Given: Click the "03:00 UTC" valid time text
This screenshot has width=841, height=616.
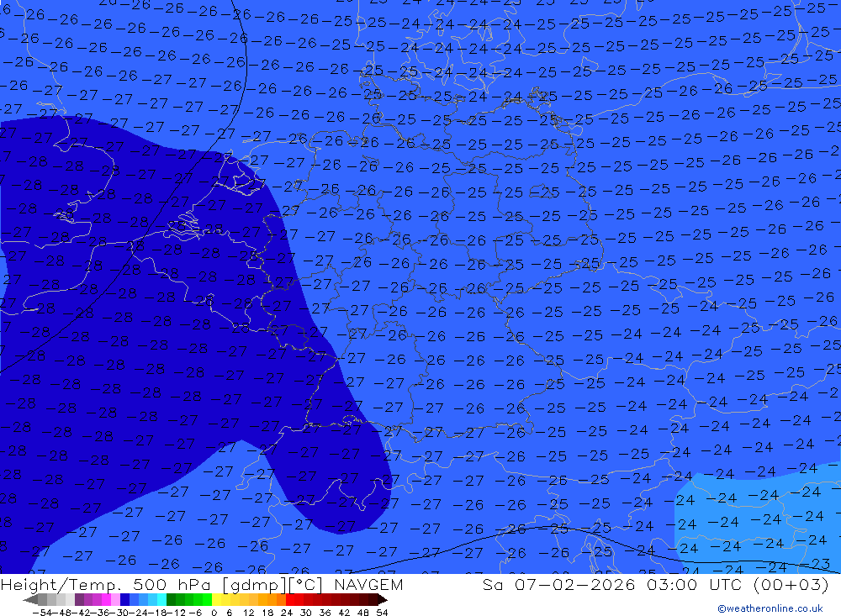Looking at the screenshot, I should [694, 584].
